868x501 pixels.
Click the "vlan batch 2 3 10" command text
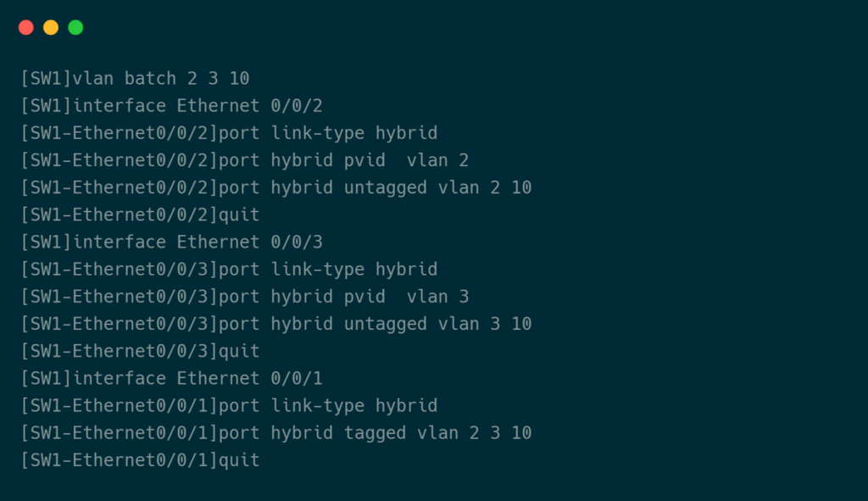(x=161, y=79)
